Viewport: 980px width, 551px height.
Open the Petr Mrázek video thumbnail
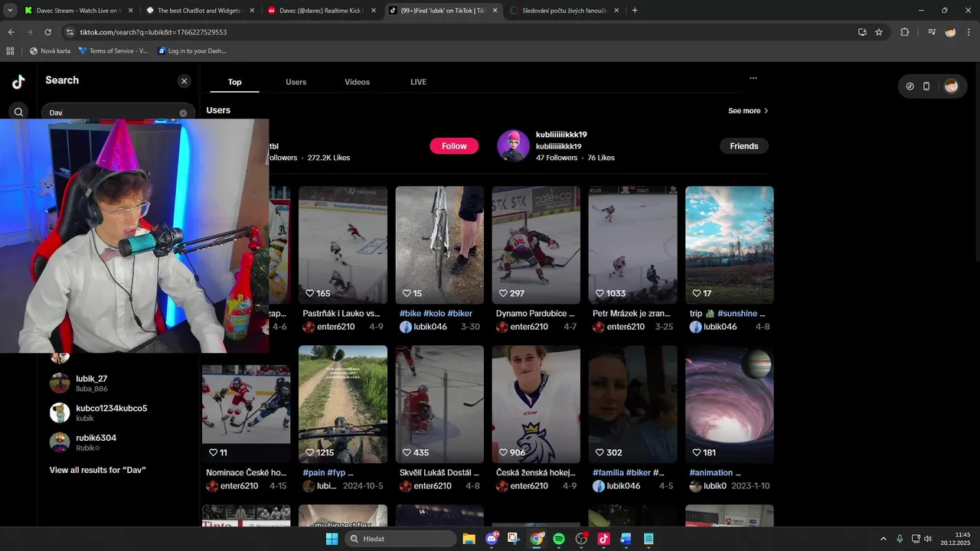(632, 245)
